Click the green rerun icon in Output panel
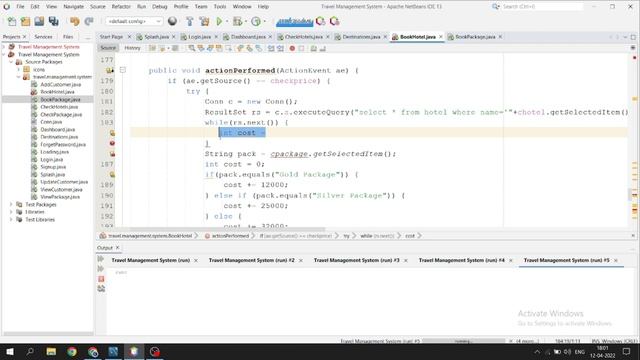 point(101,259)
